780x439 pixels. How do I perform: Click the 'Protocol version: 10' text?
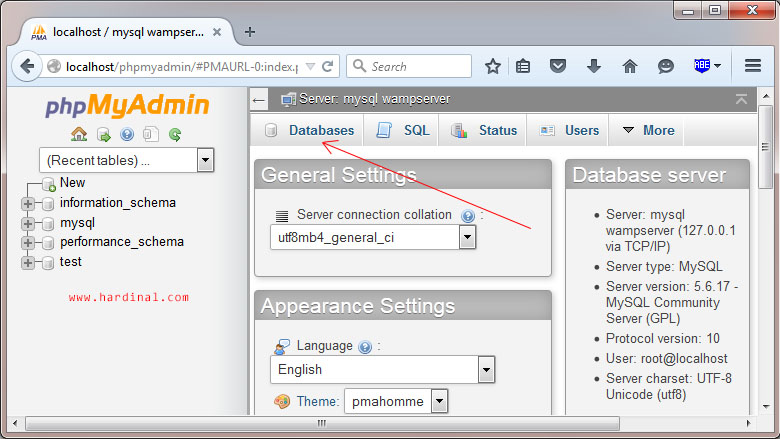click(663, 339)
